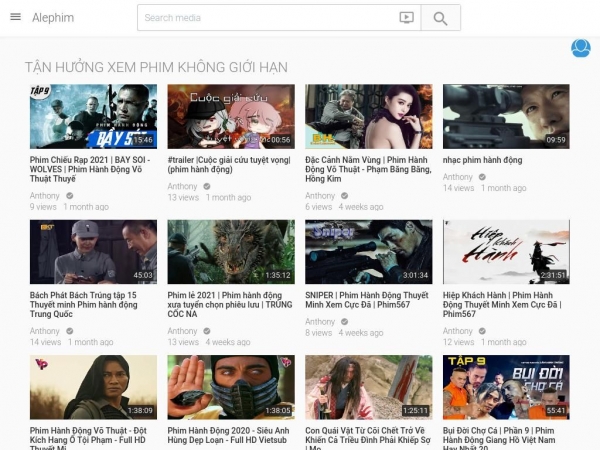The image size is (600, 450).
Task: Visit Anthony channel under #trailer video
Action: (182, 186)
